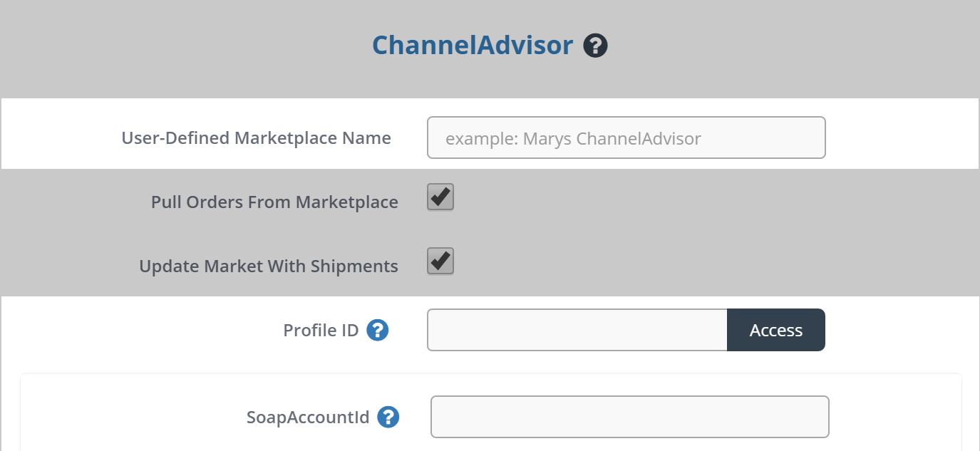Focus the User-Defined Marketplace Name field
The width and height of the screenshot is (980, 451).
(x=626, y=138)
